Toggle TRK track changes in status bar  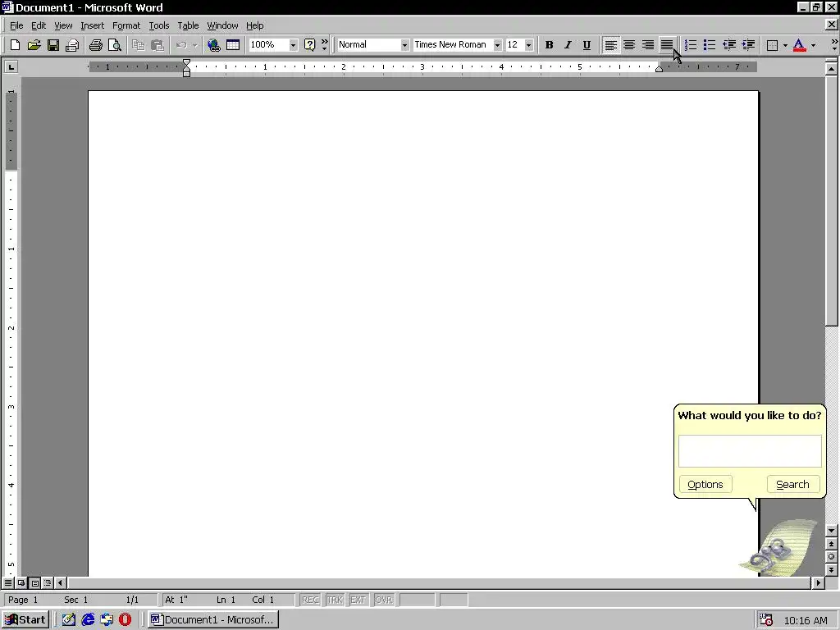335,600
